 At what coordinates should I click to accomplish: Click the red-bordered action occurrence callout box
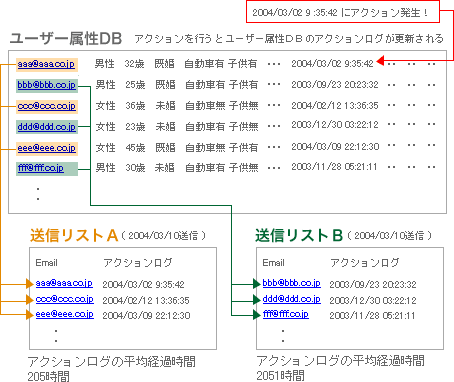(x=343, y=12)
